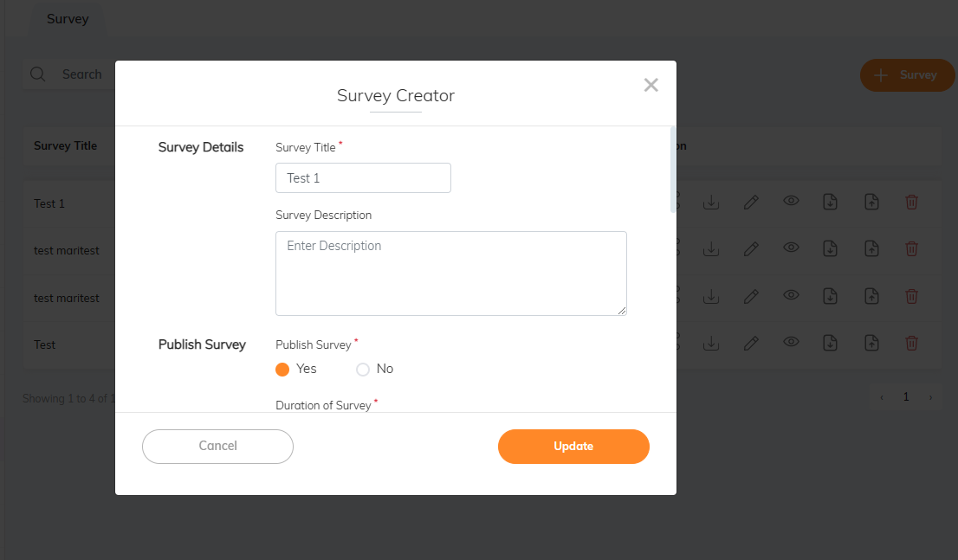This screenshot has width=958, height=560.
Task: Click the Survey Creator dialog scrollbar
Action: coord(674,169)
